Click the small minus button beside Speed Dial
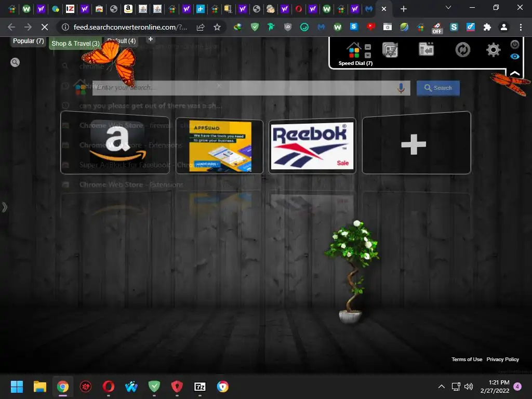 368,47
